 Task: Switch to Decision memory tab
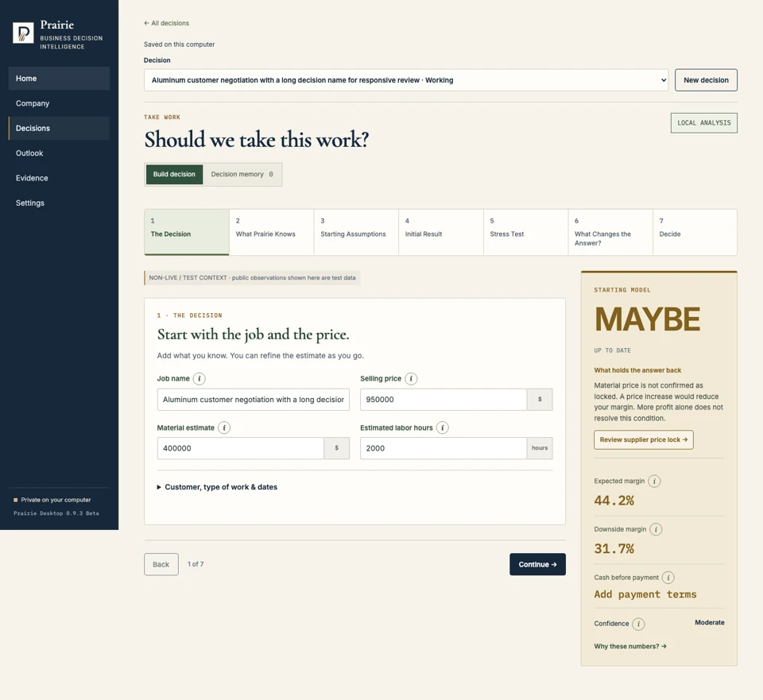click(x=242, y=174)
